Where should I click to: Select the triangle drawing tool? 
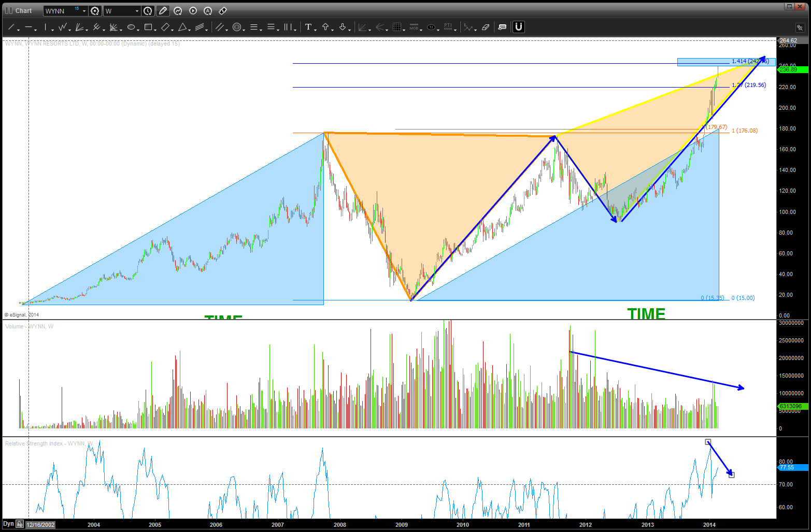click(182, 27)
